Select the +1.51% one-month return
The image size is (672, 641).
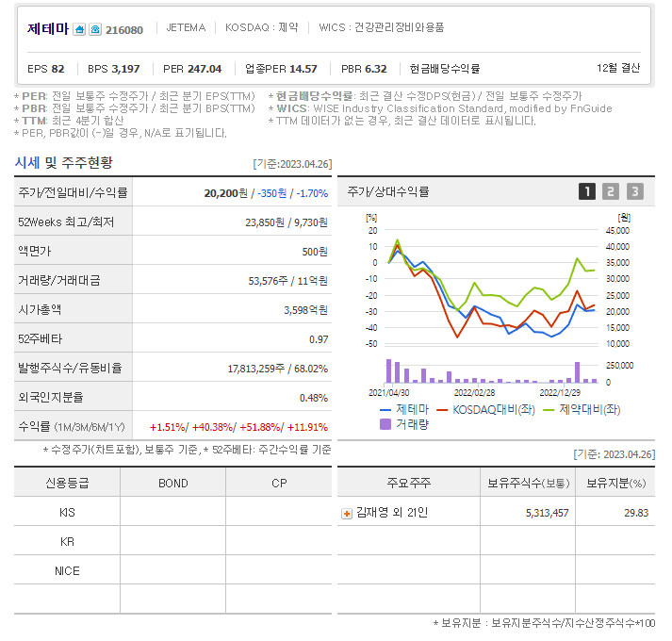point(167,427)
